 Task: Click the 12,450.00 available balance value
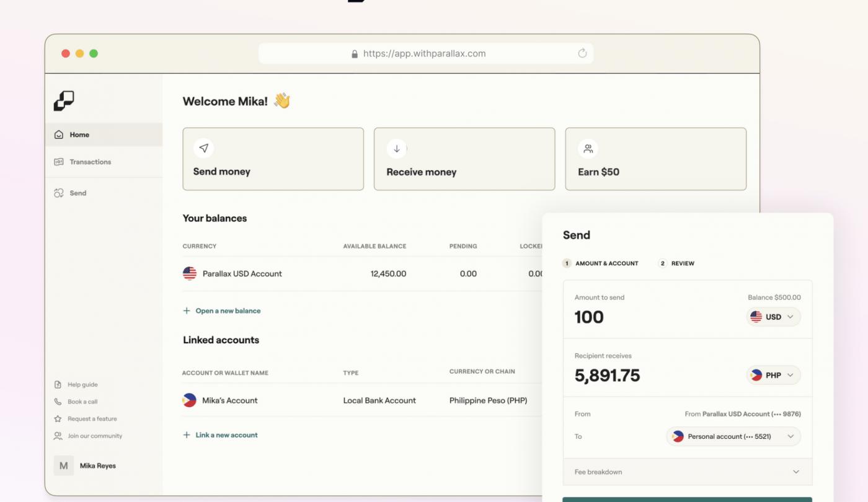389,273
